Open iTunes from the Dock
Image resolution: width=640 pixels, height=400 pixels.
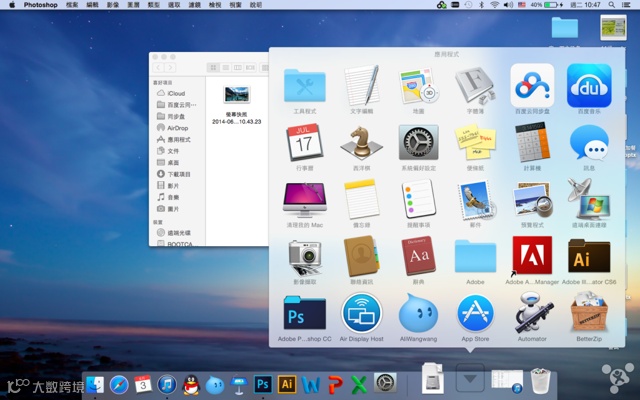[167, 384]
